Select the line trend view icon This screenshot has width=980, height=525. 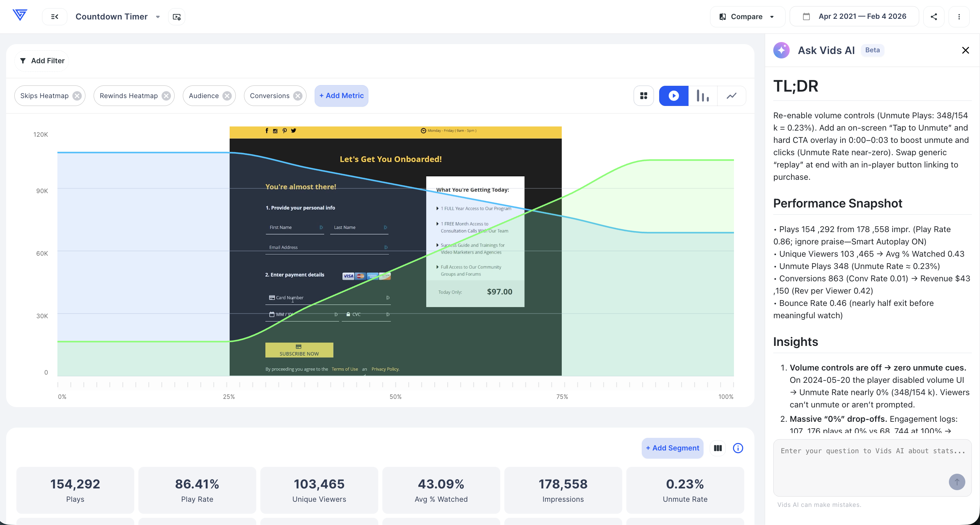[732, 96]
